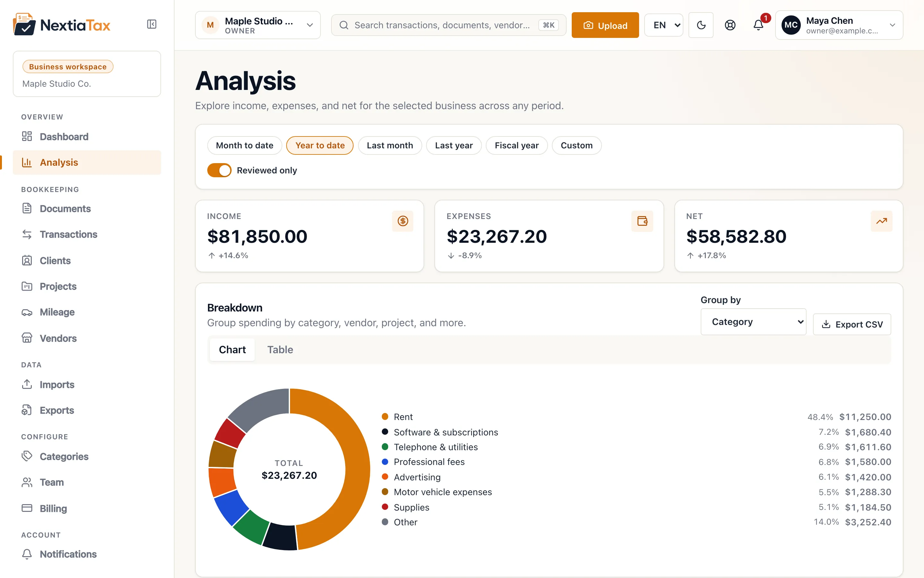
Task: Click Telephone & utilities green legend dot
Action: 385,446
